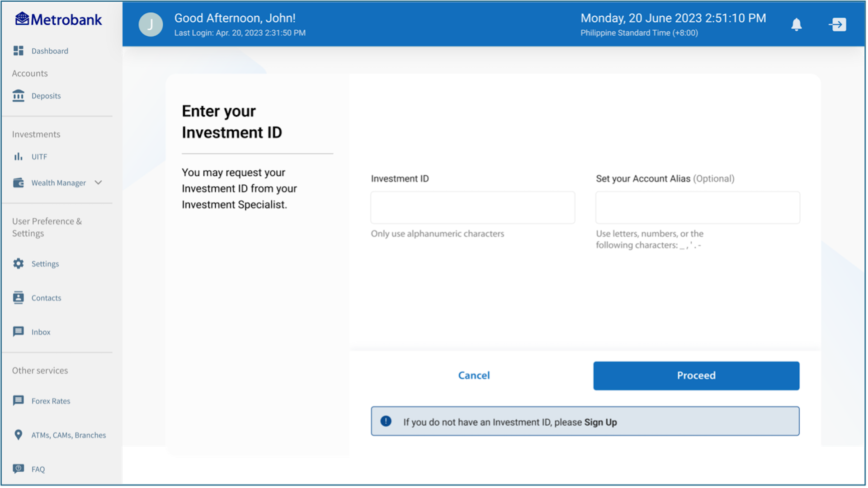
Task: Open the Contacts person icon
Action: point(18,298)
